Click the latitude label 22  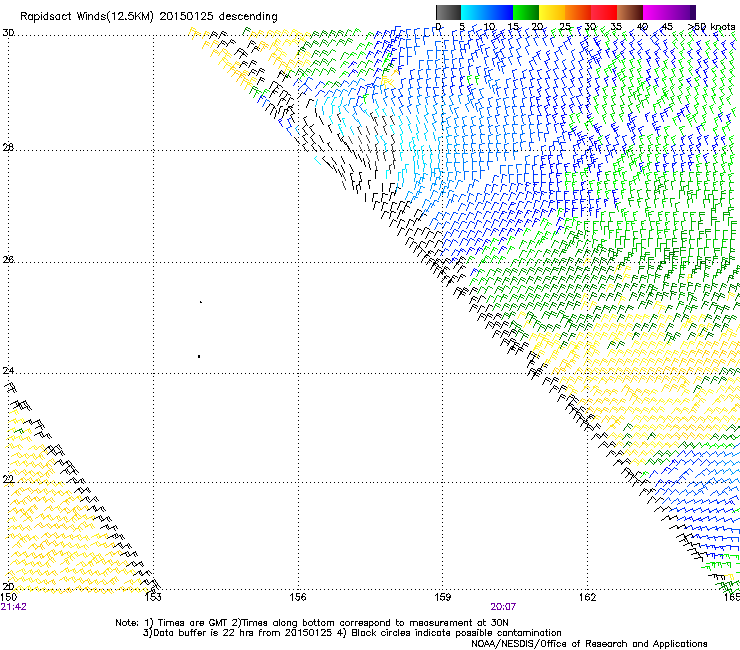pos(8,479)
